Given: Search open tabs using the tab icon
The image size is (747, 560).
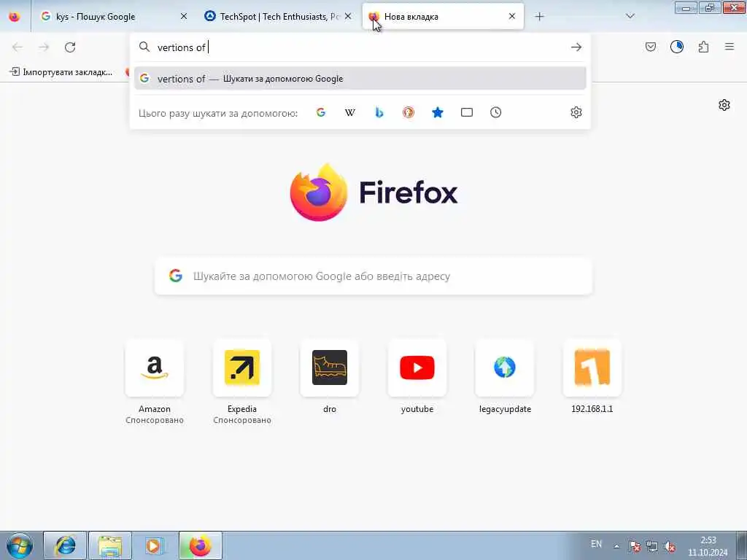Looking at the screenshot, I should (466, 112).
